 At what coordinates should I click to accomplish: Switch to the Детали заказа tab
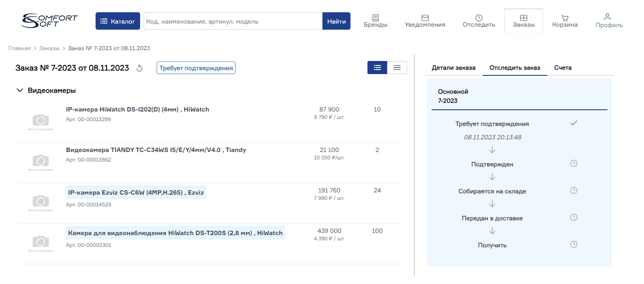(x=453, y=68)
